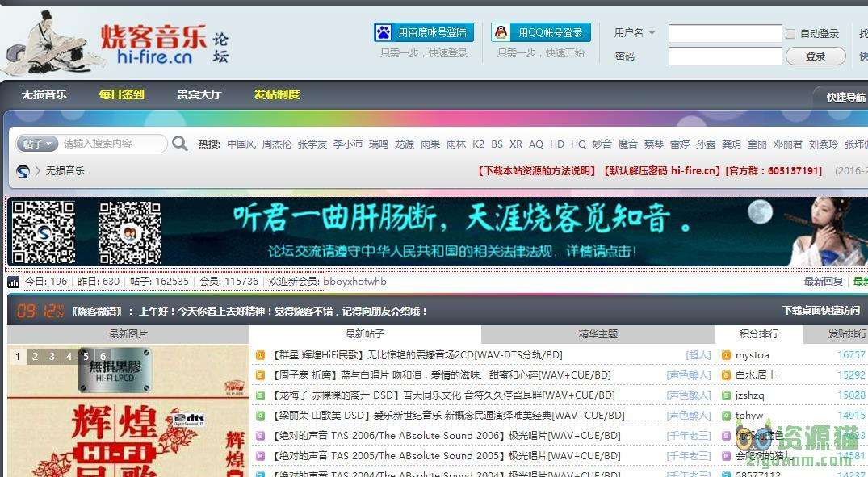Image resolution: width=868 pixels, height=477 pixels.
Task: Click ranked user jzshzq
Action: point(749,395)
